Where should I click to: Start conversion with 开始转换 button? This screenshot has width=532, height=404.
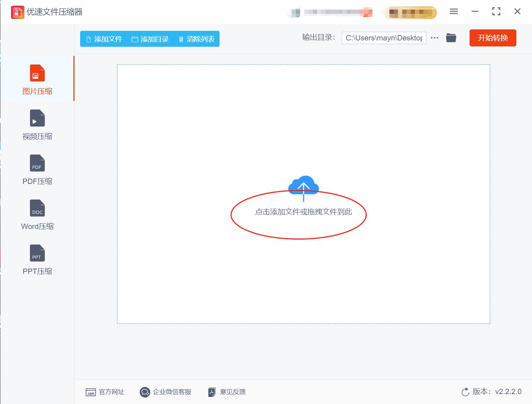(x=493, y=38)
